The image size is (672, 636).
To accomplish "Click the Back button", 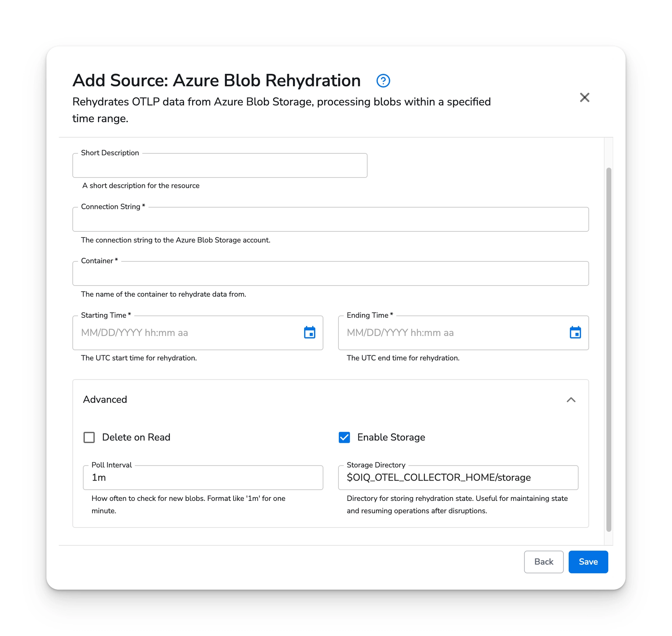I will click(544, 562).
